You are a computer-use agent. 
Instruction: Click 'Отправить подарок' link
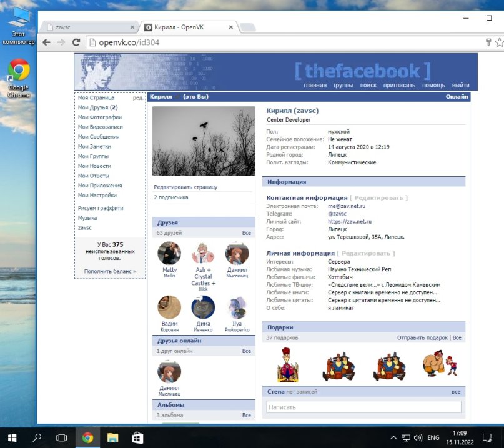[422, 337]
